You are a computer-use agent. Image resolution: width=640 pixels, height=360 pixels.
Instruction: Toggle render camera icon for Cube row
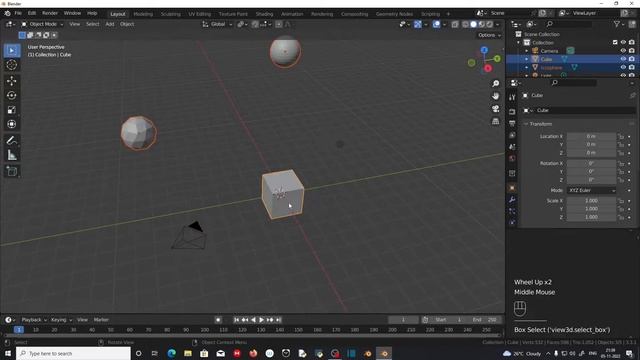click(x=631, y=59)
